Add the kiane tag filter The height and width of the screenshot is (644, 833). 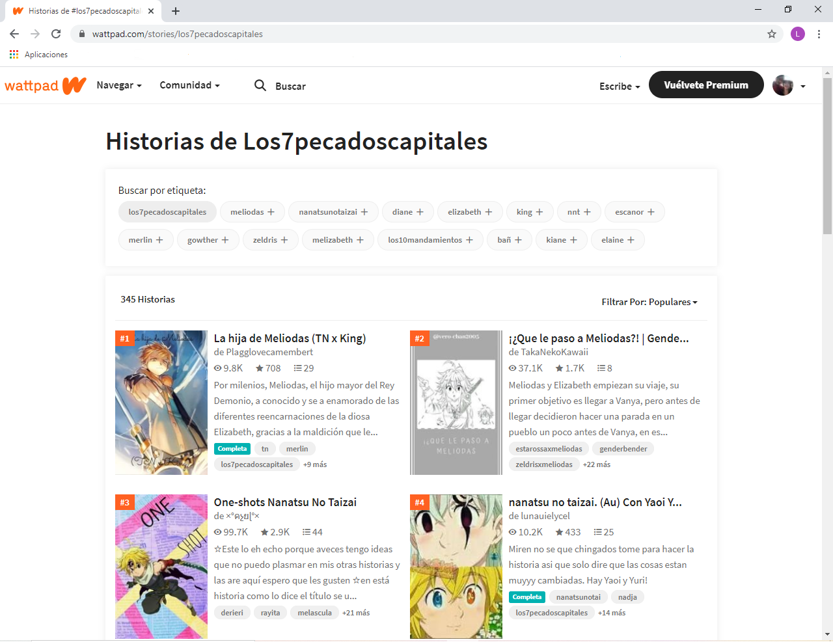(x=562, y=240)
